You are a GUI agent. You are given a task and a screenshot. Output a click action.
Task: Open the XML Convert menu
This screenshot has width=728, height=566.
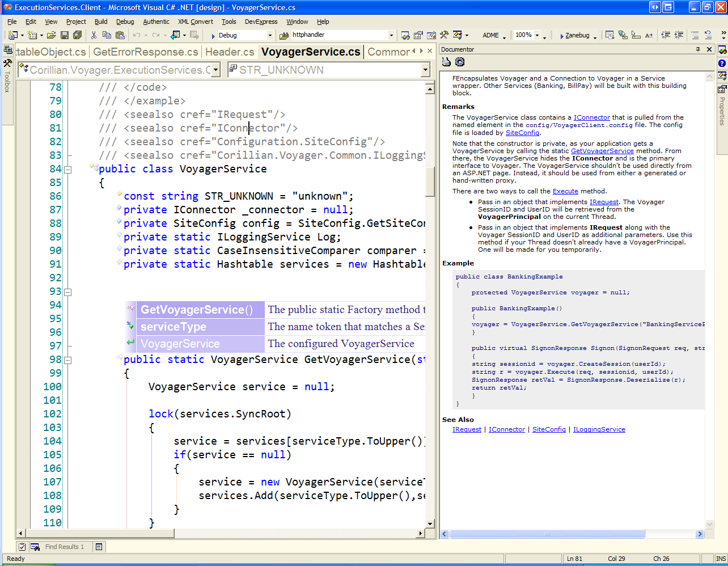(x=195, y=22)
